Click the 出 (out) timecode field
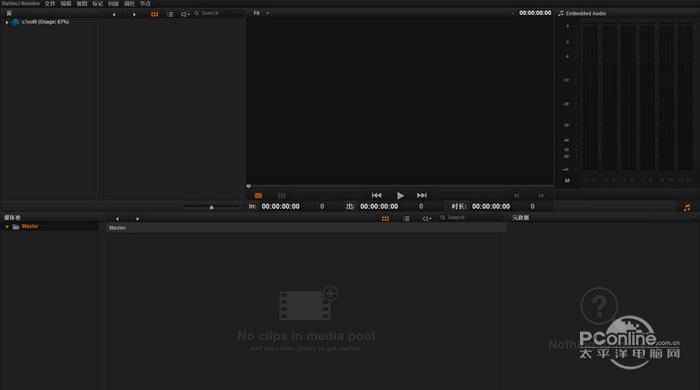700x390 pixels. click(x=379, y=207)
